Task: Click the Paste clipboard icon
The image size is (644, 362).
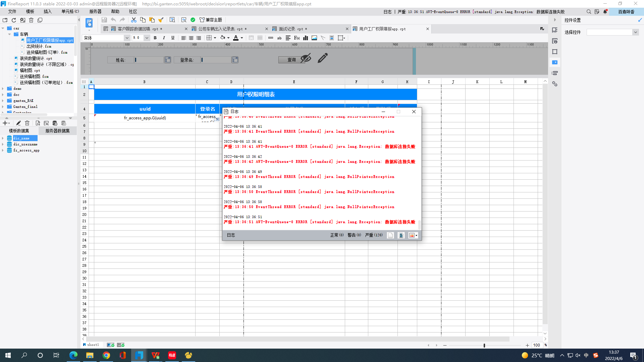Action: (152, 20)
